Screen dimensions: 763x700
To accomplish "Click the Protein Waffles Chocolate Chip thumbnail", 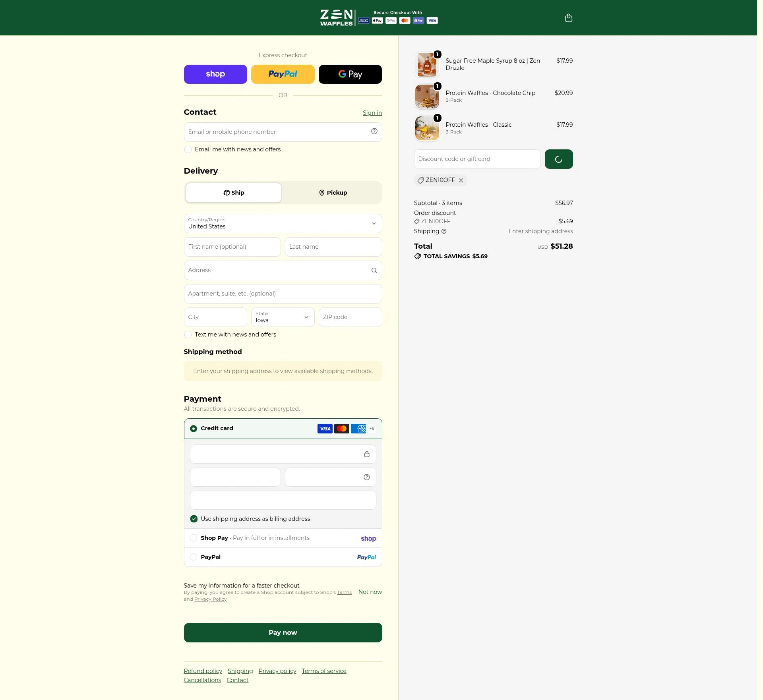I will (427, 97).
